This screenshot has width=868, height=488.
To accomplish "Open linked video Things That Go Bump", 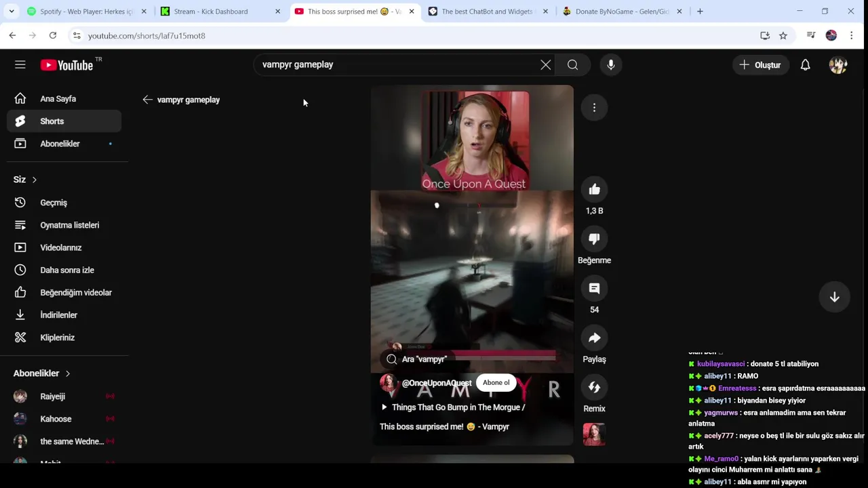I will [453, 407].
